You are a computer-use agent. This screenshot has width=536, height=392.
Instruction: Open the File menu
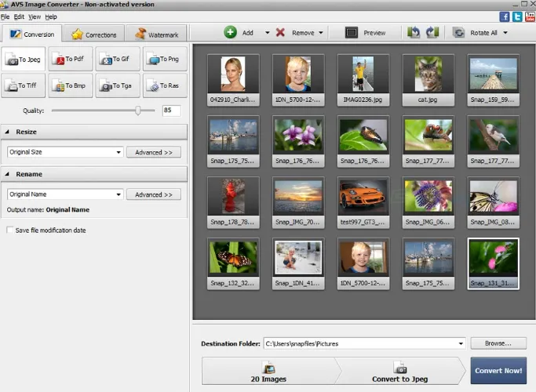5,16
